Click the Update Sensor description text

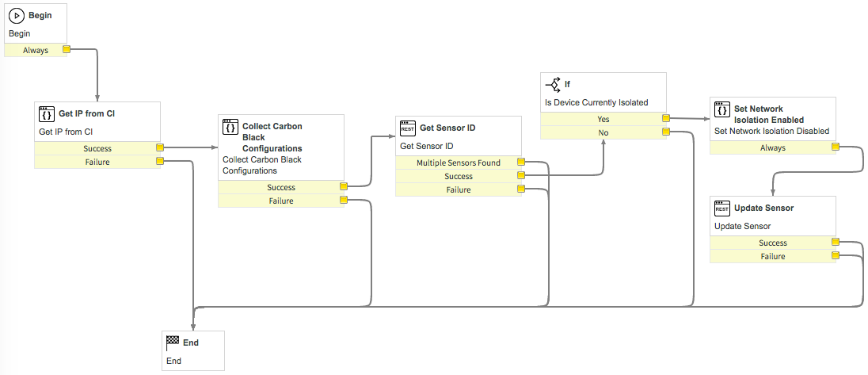742,226
